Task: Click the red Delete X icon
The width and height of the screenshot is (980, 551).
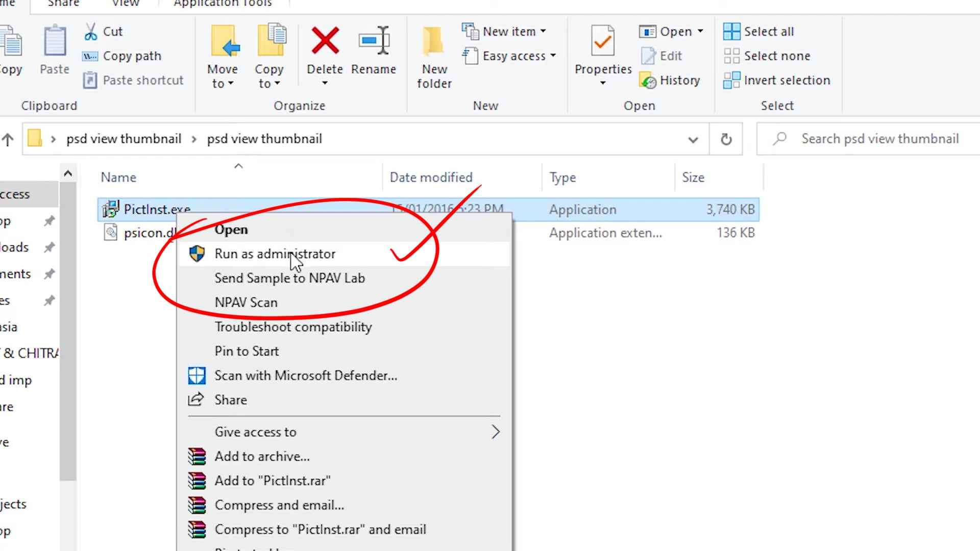Action: (325, 40)
